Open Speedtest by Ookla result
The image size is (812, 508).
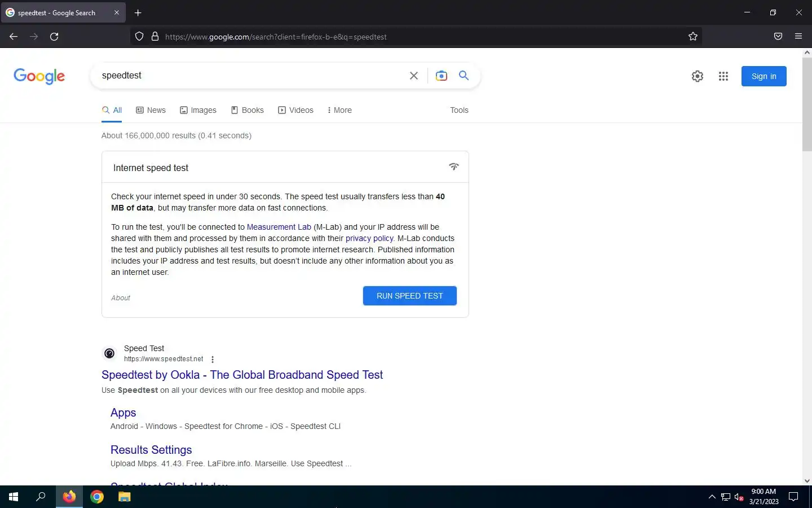coord(242,375)
